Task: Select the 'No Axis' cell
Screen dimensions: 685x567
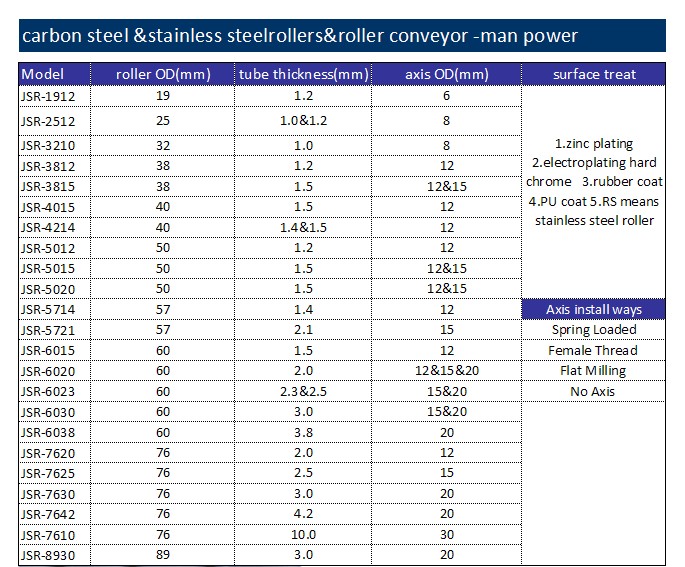Action: click(592, 392)
